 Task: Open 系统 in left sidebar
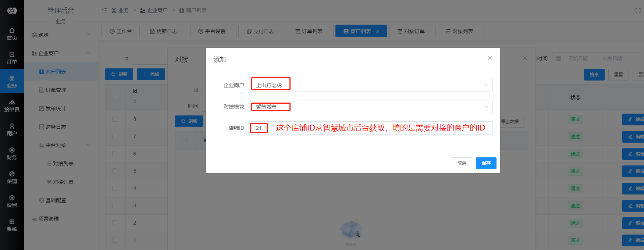(x=12, y=225)
